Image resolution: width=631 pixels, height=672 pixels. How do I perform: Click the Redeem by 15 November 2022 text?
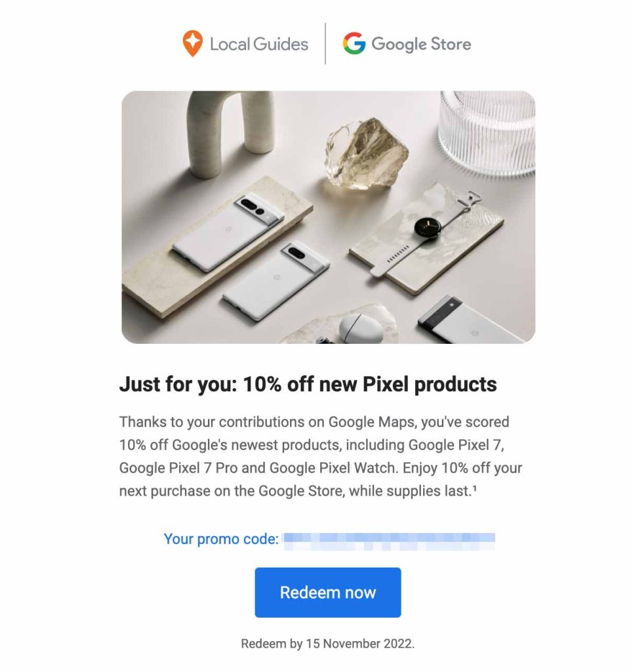click(x=328, y=644)
